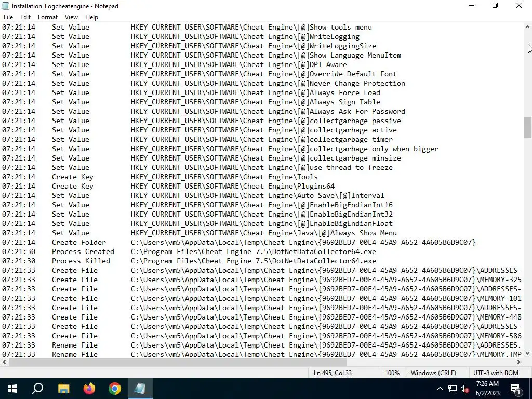Image resolution: width=532 pixels, height=399 pixels.
Task: Open the Help menu
Action: pyautogui.click(x=91, y=17)
